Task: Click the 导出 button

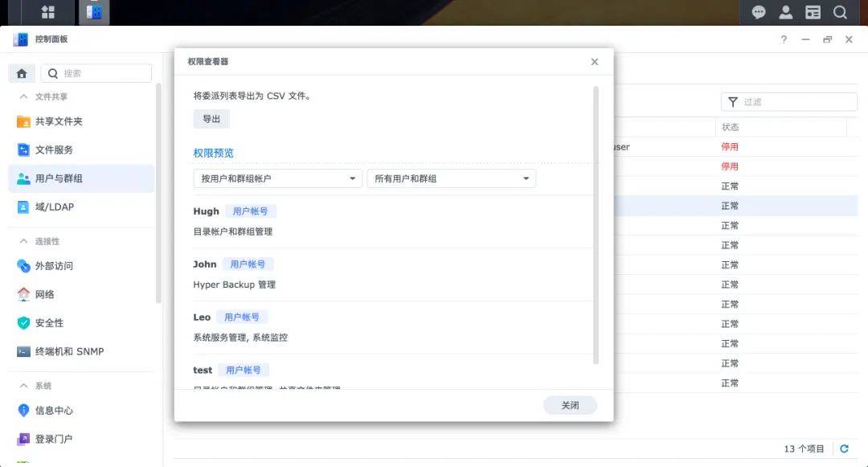Action: 211,119
